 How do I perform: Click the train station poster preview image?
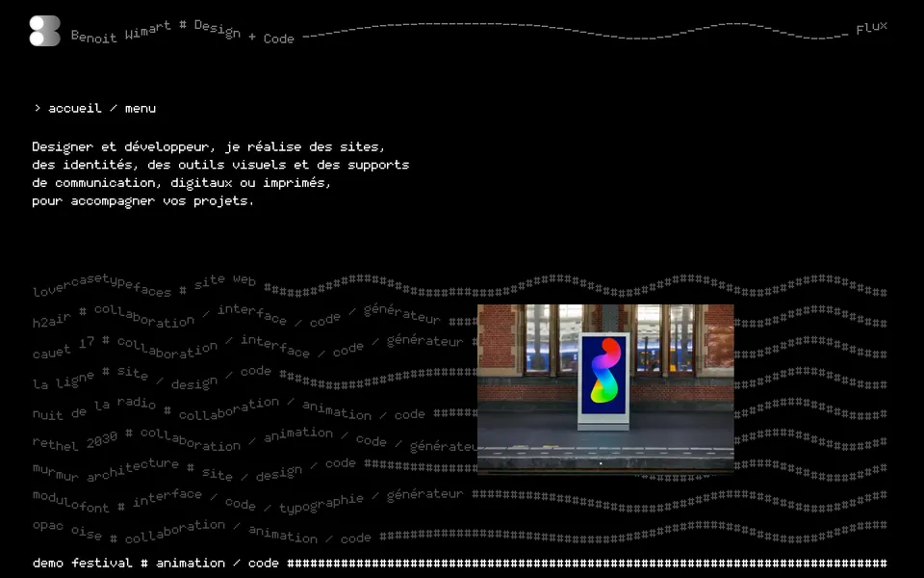tap(605, 388)
